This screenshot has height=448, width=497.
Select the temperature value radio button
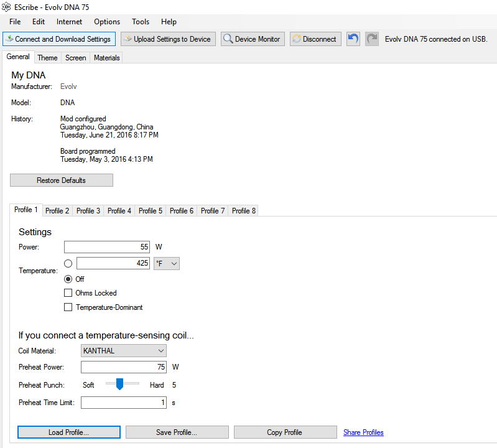[x=68, y=264]
